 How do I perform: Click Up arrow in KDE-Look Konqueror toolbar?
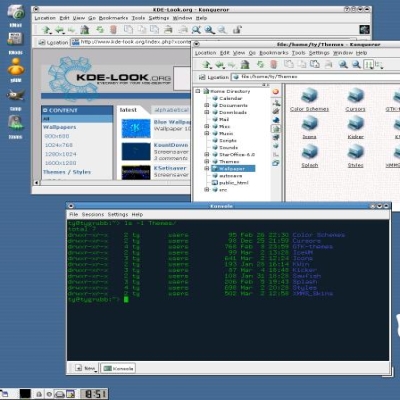46,30
